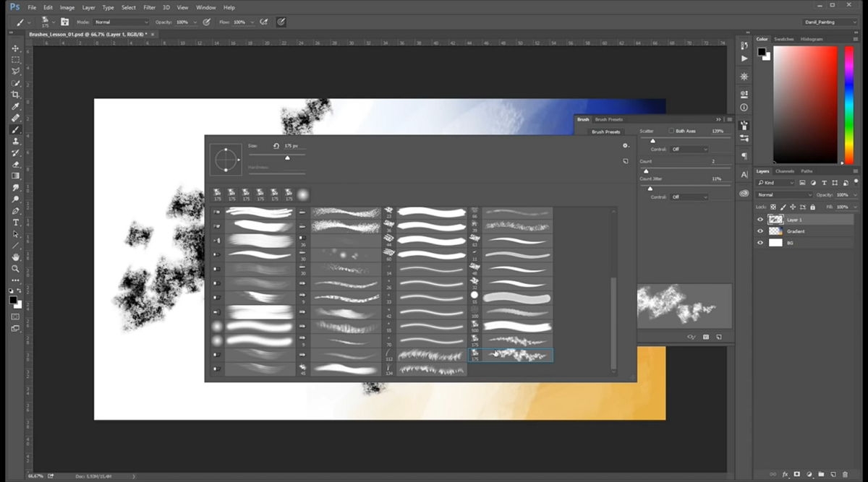This screenshot has width=868, height=482.
Task: Open the Properties info panel icon
Action: pyautogui.click(x=744, y=108)
